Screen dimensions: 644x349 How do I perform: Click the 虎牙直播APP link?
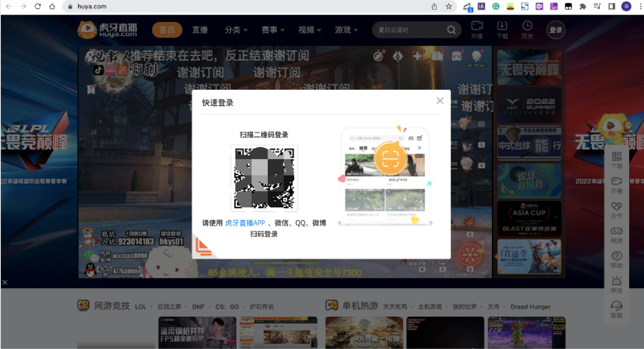tap(245, 223)
